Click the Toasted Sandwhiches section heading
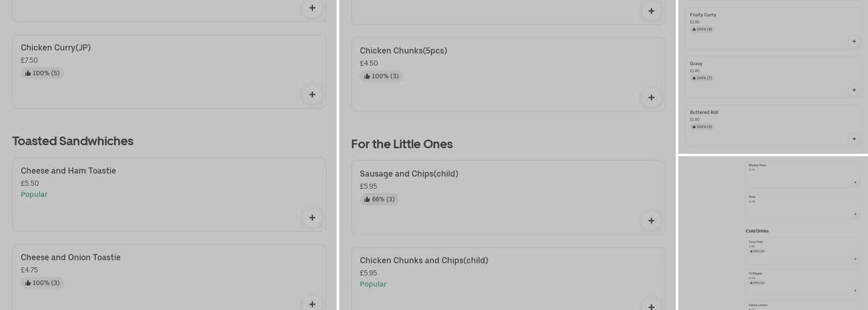This screenshot has width=868, height=310. pos(73,141)
